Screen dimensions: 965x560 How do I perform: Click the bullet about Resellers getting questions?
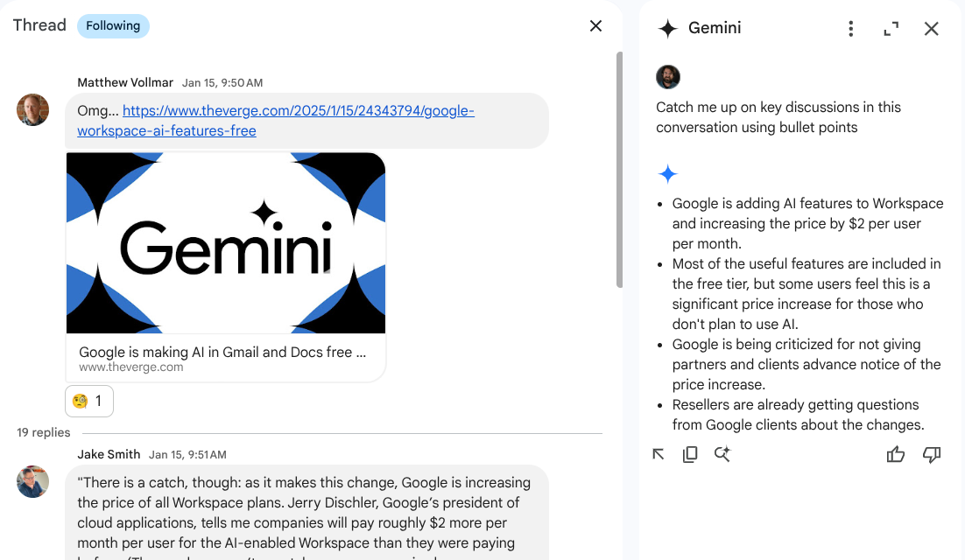click(x=799, y=415)
